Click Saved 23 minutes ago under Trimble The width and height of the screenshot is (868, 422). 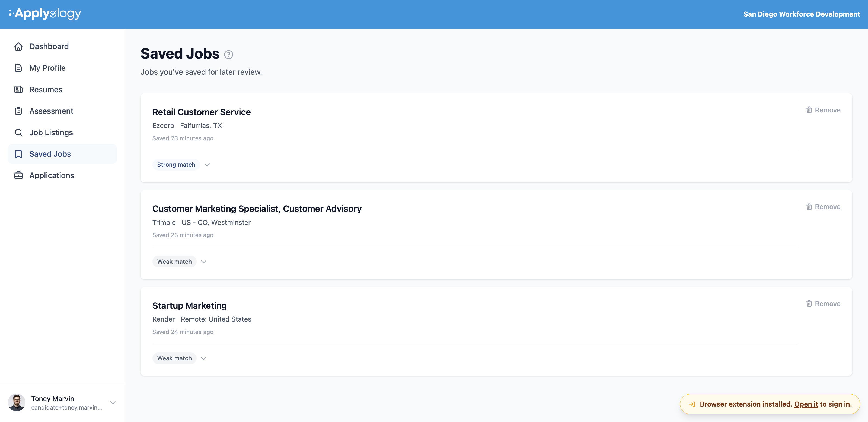tap(183, 235)
